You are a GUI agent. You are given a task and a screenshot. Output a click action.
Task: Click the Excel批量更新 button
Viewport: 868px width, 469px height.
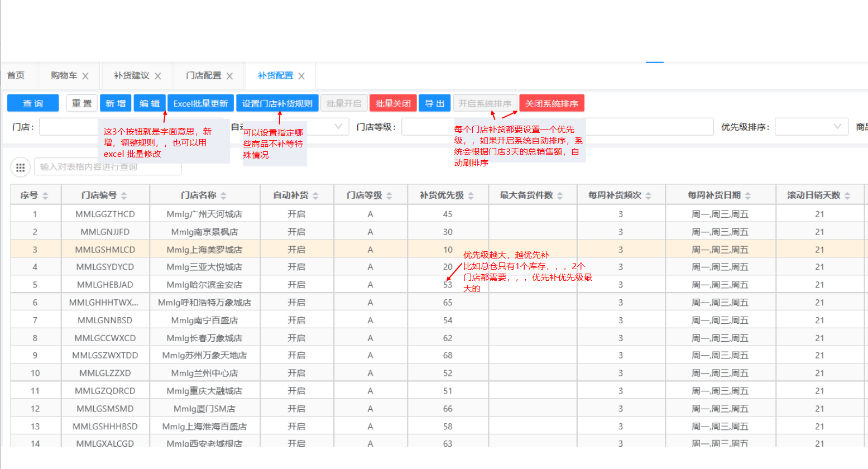pyautogui.click(x=200, y=103)
